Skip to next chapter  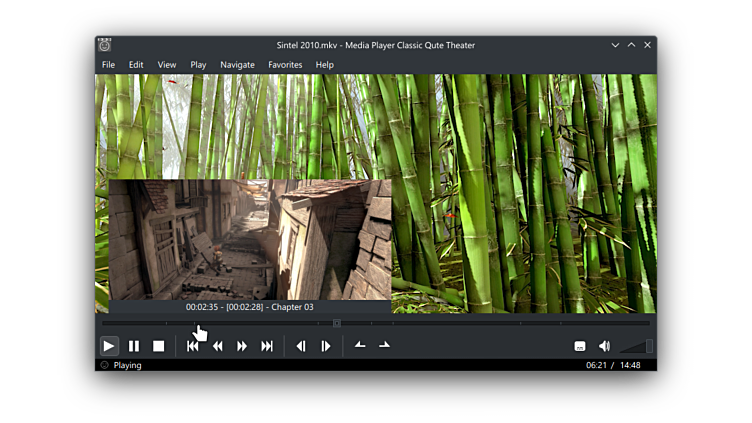267,346
